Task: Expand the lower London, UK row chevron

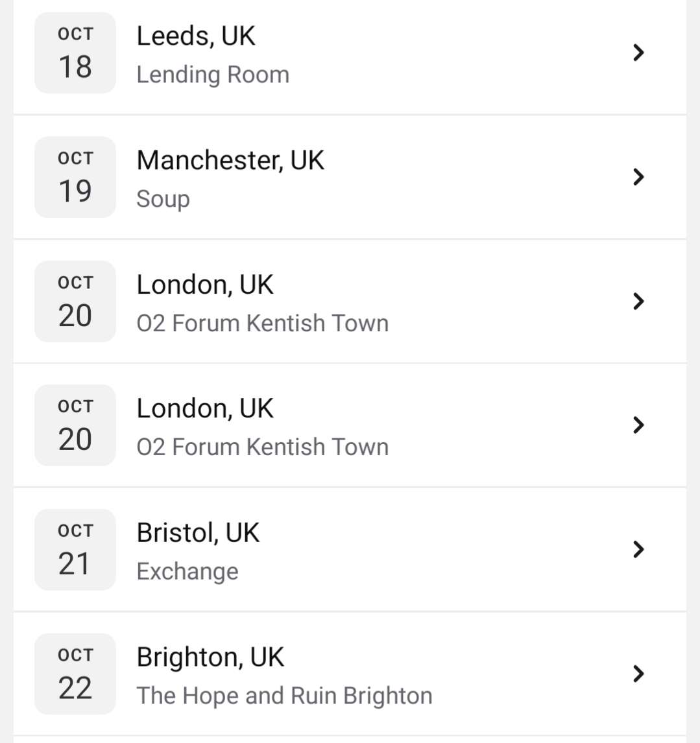Action: [x=638, y=425]
